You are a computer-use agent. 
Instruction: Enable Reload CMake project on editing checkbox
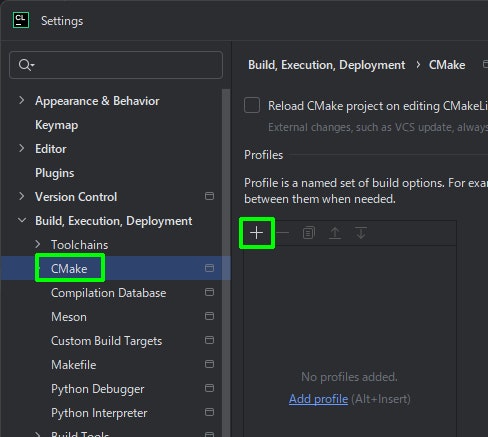click(x=252, y=105)
